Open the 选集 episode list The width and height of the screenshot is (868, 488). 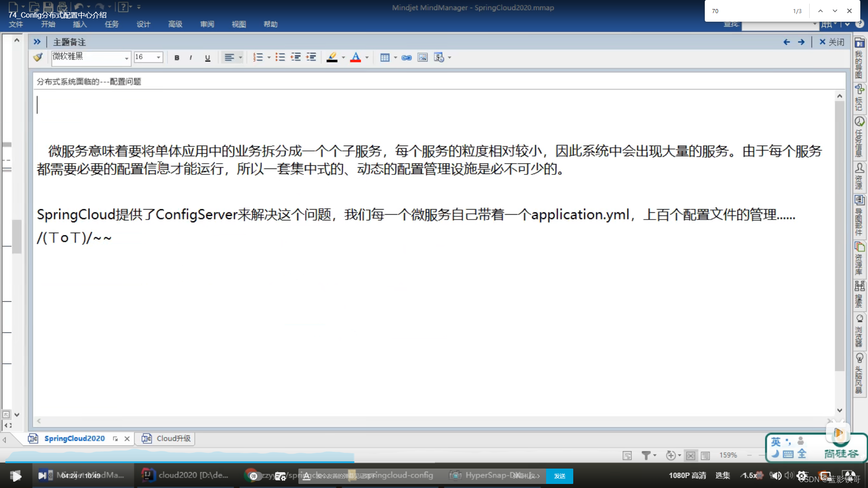[x=722, y=475]
